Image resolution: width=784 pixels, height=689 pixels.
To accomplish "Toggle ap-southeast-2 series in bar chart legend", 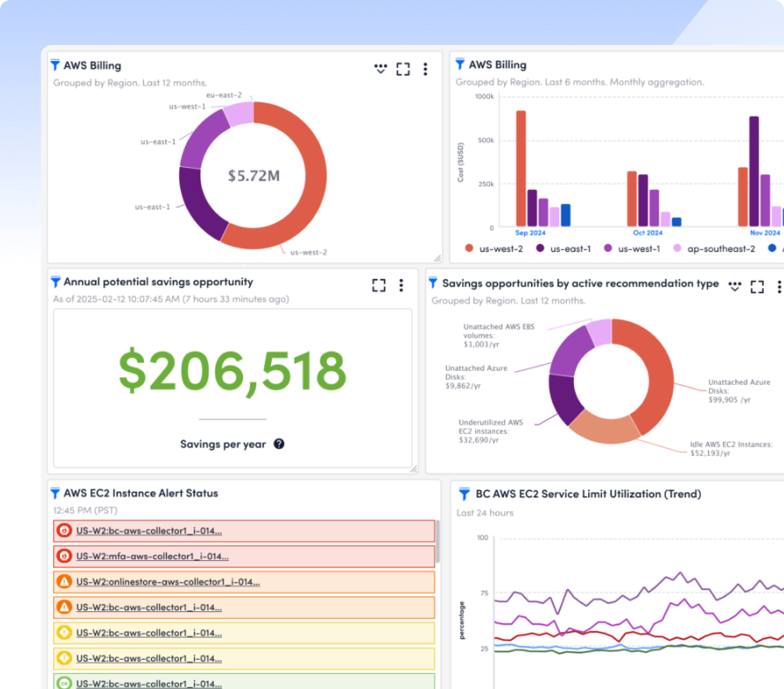I will pyautogui.click(x=714, y=249).
